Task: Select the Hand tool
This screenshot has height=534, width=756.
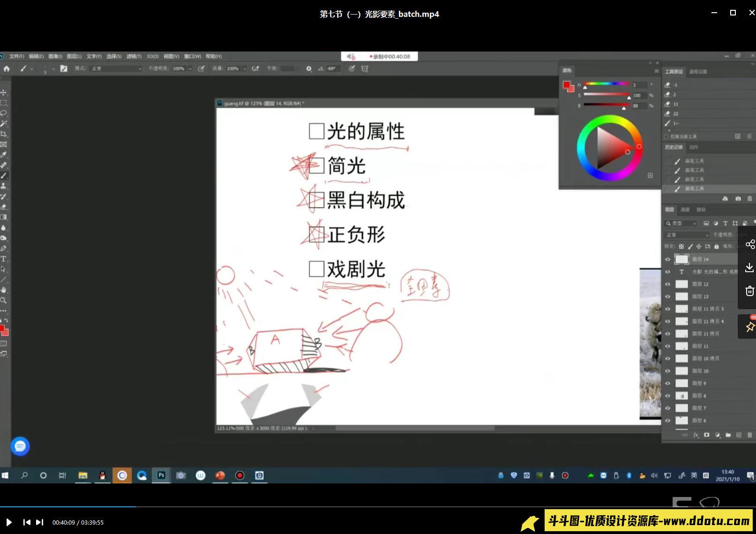Action: [3, 290]
